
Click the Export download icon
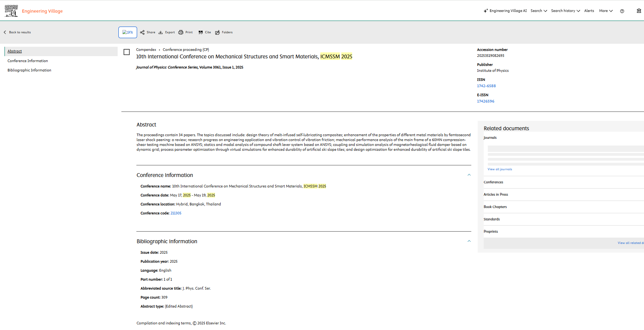pos(161,33)
